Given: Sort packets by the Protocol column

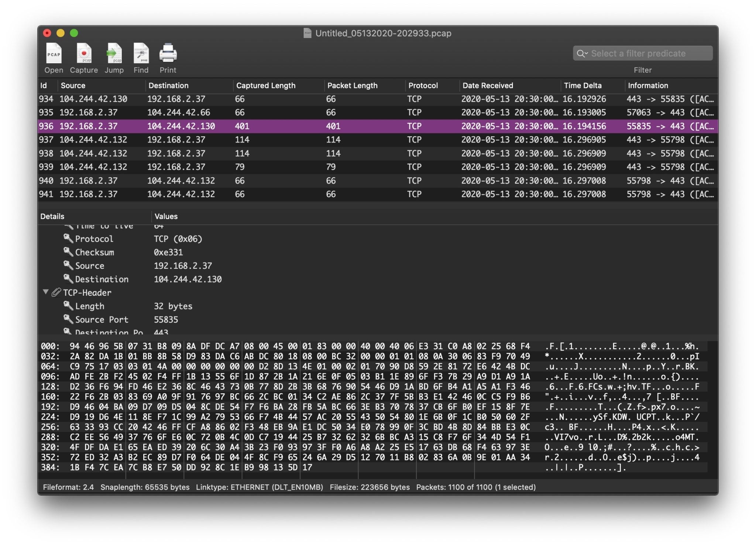Looking at the screenshot, I should click(423, 85).
